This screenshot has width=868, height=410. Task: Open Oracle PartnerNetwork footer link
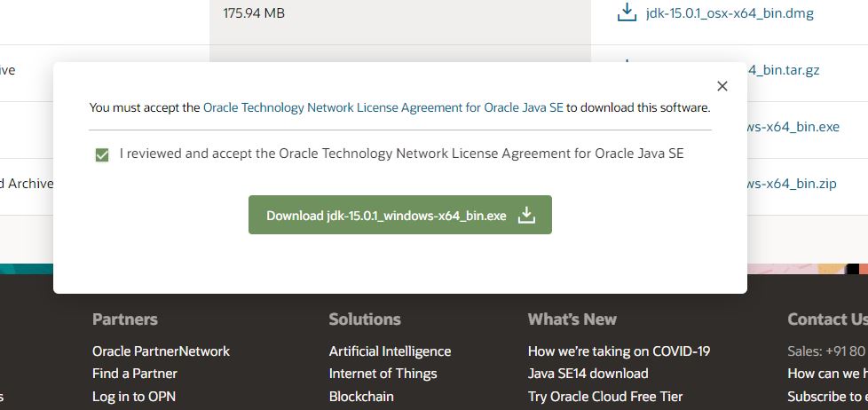tap(162, 351)
